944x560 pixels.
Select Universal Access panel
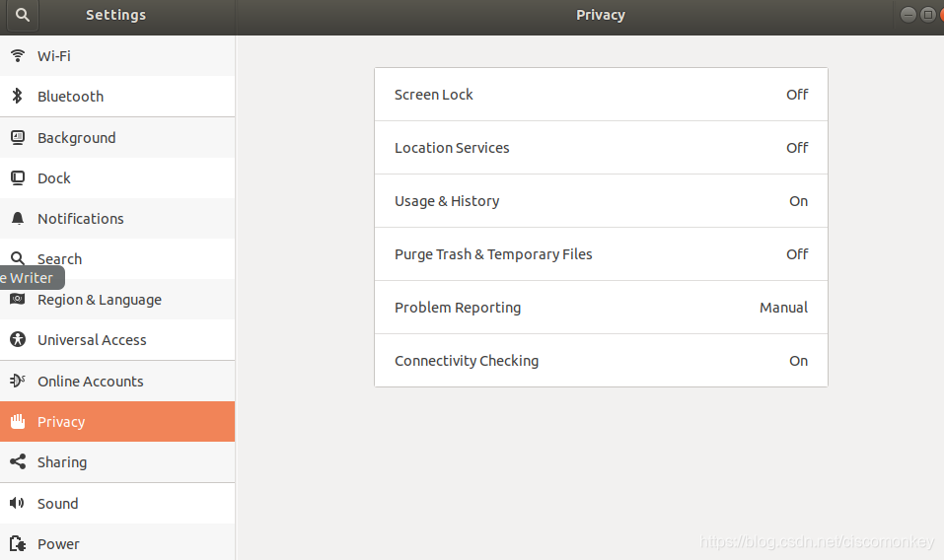(117, 340)
